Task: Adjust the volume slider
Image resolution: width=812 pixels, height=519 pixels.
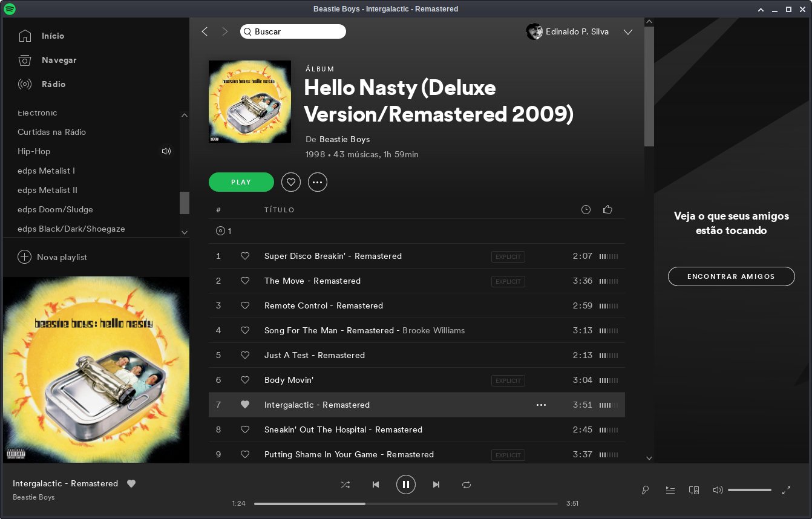Action: click(750, 490)
